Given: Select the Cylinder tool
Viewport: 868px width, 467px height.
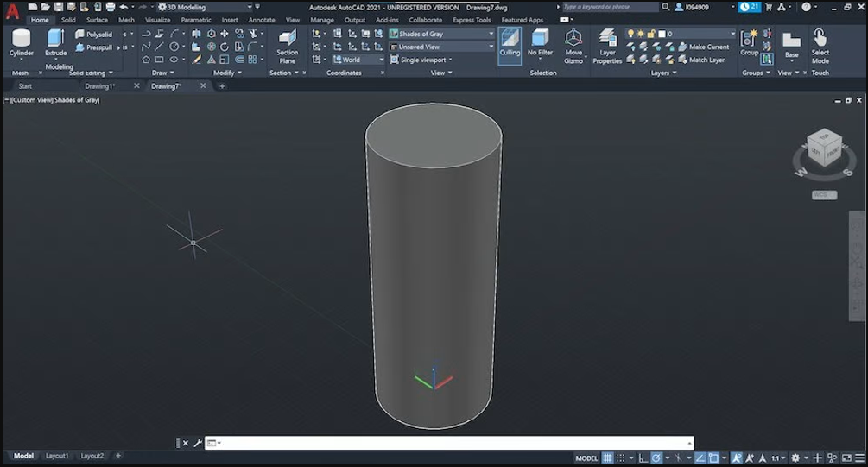Looking at the screenshot, I should [x=21, y=42].
